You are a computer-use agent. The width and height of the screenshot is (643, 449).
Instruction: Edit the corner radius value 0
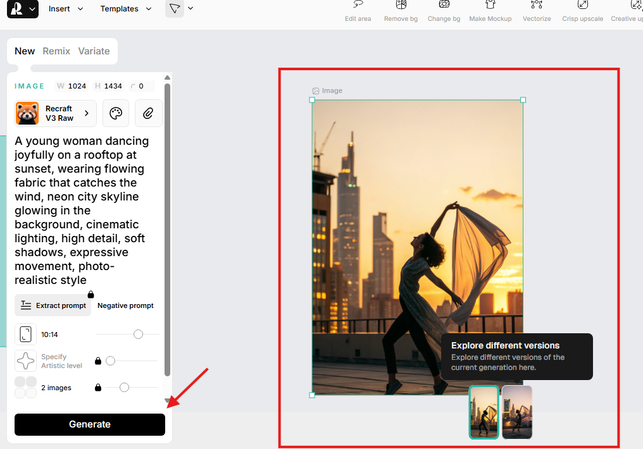point(141,86)
